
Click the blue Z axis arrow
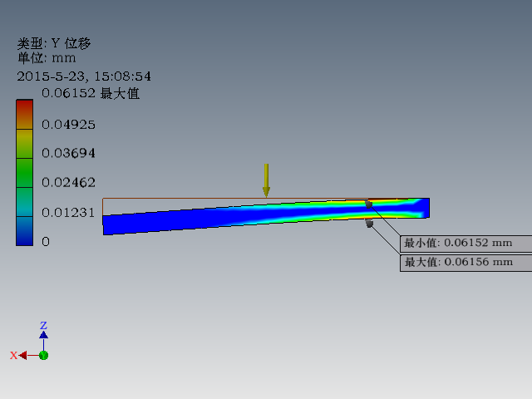pyautogui.click(x=43, y=335)
